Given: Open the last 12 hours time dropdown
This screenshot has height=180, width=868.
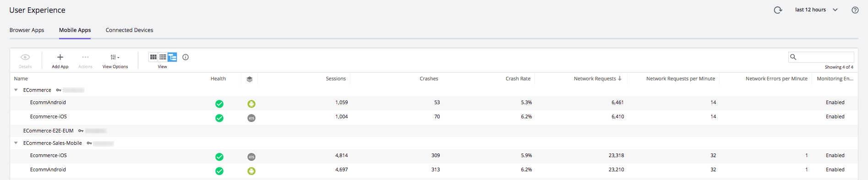Looking at the screenshot, I should (x=816, y=10).
